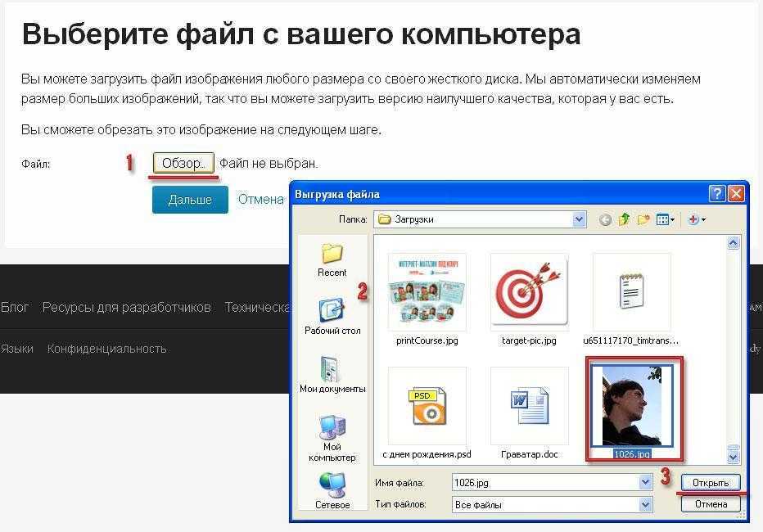Image resolution: width=763 pixels, height=532 pixels.
Task: Open the Recent places shortcut
Action: point(332,259)
